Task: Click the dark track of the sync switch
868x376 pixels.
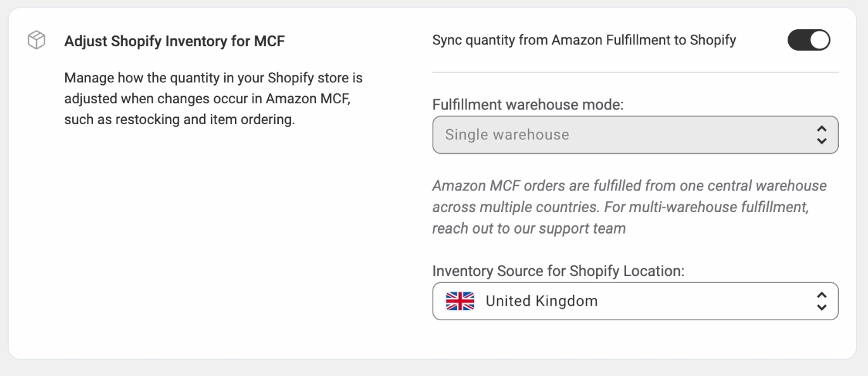Action: point(798,41)
